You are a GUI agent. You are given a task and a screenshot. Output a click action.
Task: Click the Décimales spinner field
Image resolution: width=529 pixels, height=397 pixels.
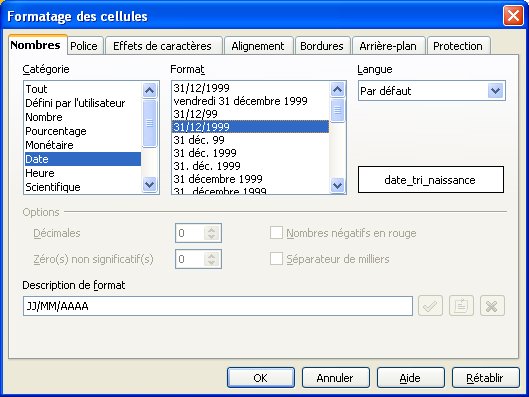pos(198,233)
